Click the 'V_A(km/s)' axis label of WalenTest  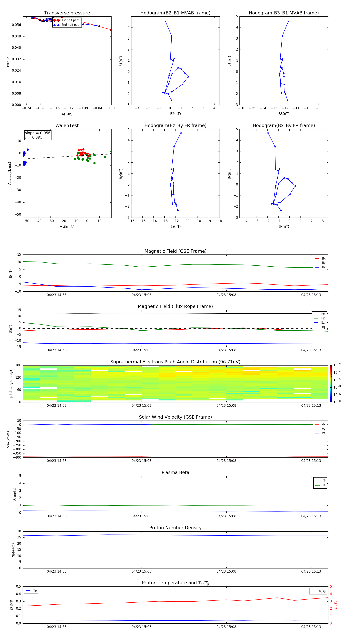[67, 227]
